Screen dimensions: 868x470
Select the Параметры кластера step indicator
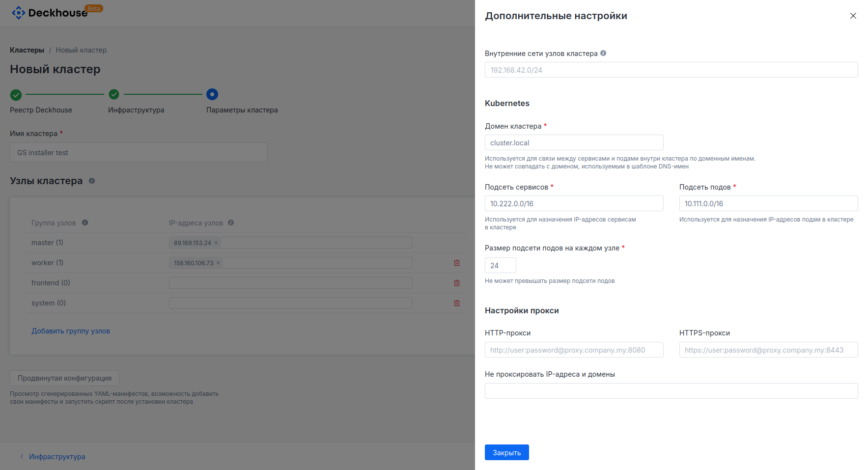pos(212,94)
